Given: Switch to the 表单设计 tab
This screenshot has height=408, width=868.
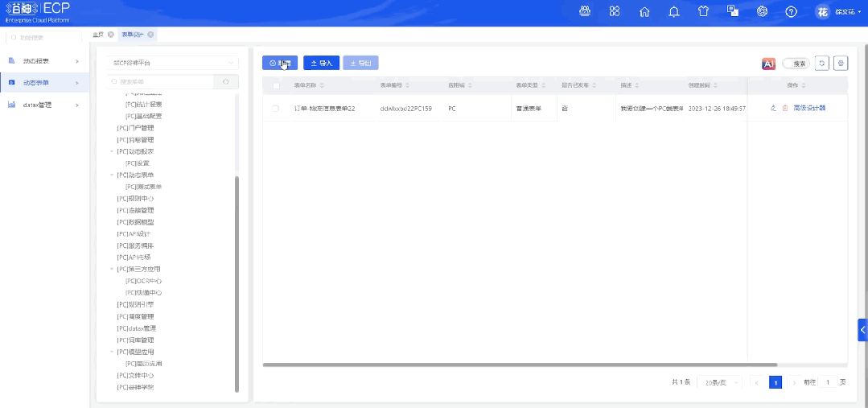Looking at the screenshot, I should (132, 35).
